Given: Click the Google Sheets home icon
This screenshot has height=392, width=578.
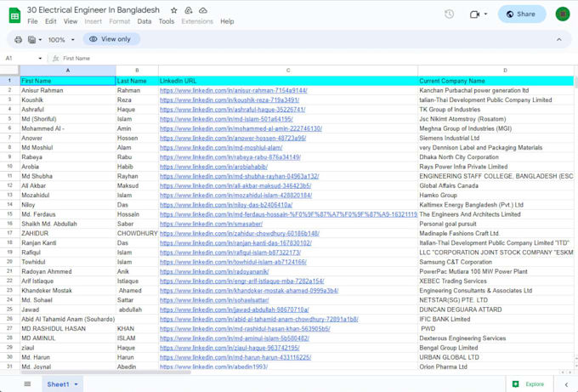Looking at the screenshot, I should (14, 15).
